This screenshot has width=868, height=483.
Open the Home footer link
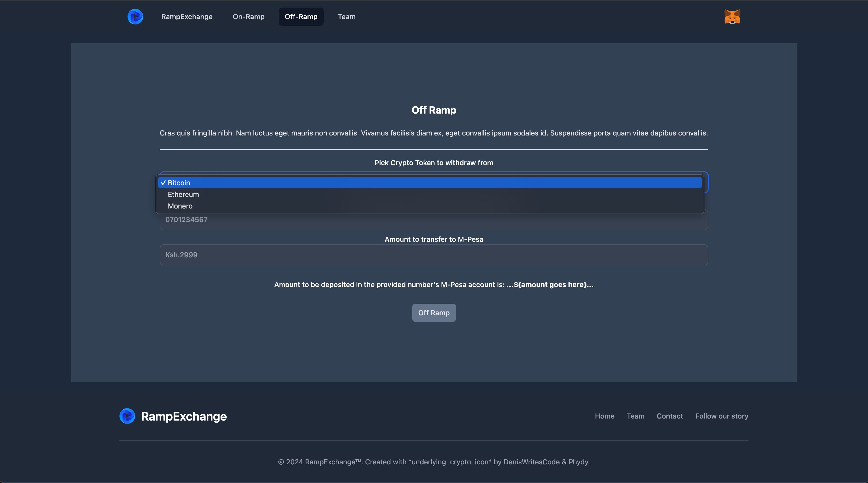point(604,416)
